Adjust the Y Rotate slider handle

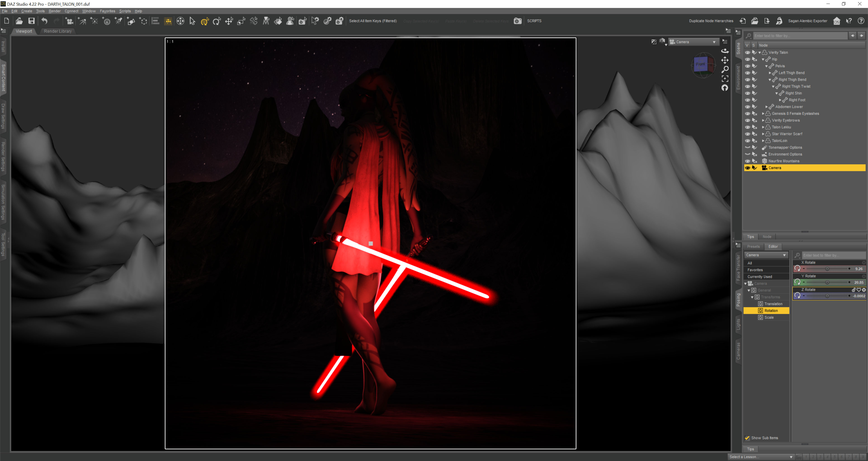pos(827,282)
